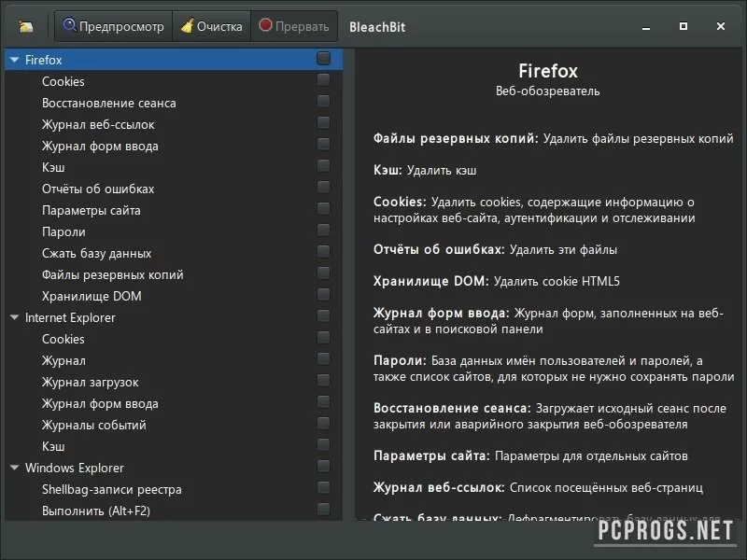Tick the Сжать базу данных checkbox
The height and width of the screenshot is (560, 747).
(x=323, y=251)
